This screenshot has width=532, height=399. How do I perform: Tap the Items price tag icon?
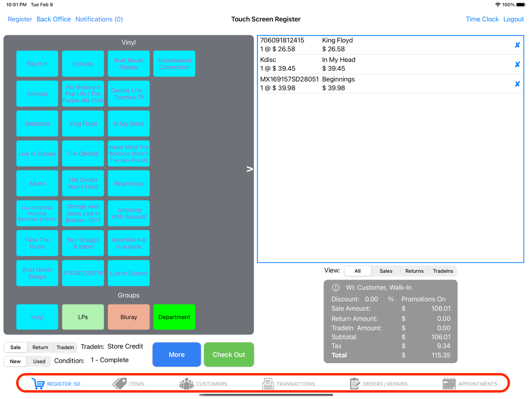(x=120, y=384)
